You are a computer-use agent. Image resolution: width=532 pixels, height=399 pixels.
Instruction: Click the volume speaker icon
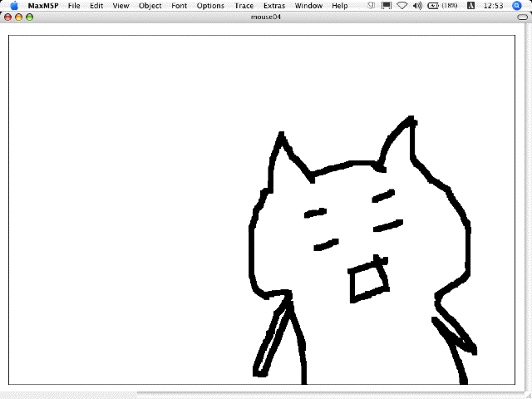pyautogui.click(x=416, y=6)
